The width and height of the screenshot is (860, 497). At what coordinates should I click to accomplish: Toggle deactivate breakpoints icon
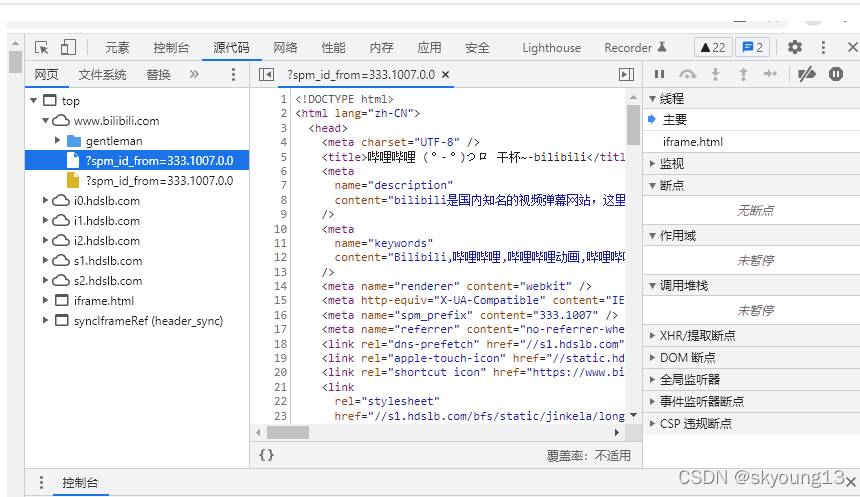point(807,74)
